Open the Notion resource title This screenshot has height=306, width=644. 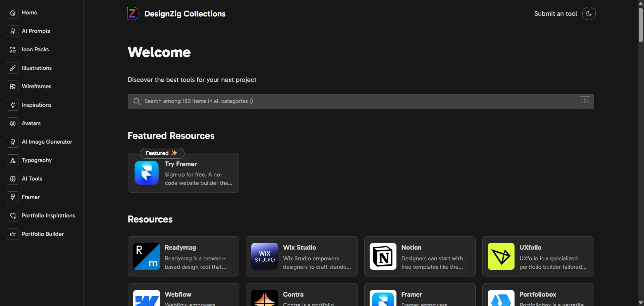pos(411,248)
